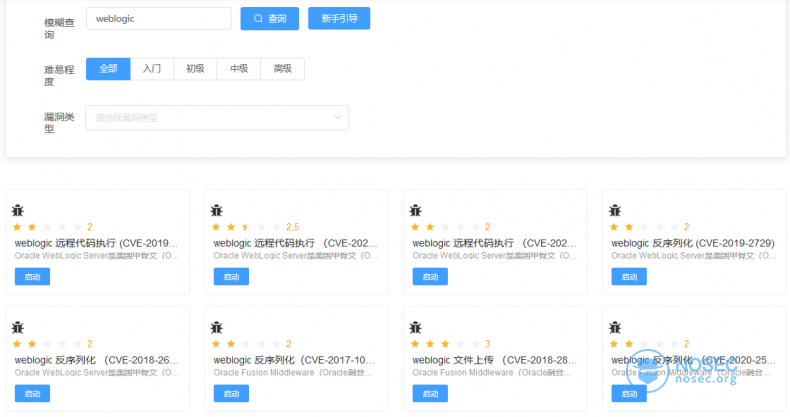Viewport: 790px width, 417px height.
Task: Click the bug icon on CVE-2019-2729 card
Action: click(615, 210)
